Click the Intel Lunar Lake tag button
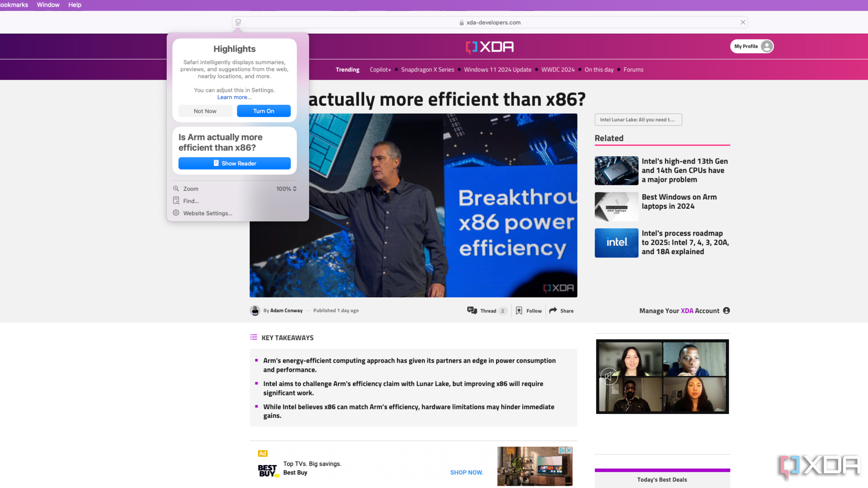Viewport: 868px width, 488px height. 638,119
